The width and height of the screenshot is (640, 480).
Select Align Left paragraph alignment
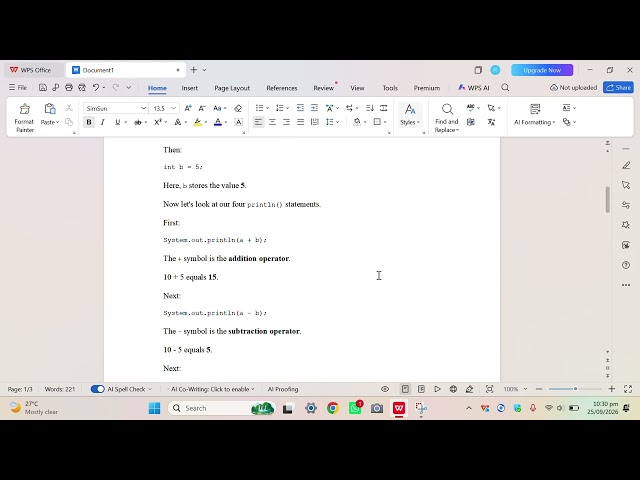tap(258, 122)
